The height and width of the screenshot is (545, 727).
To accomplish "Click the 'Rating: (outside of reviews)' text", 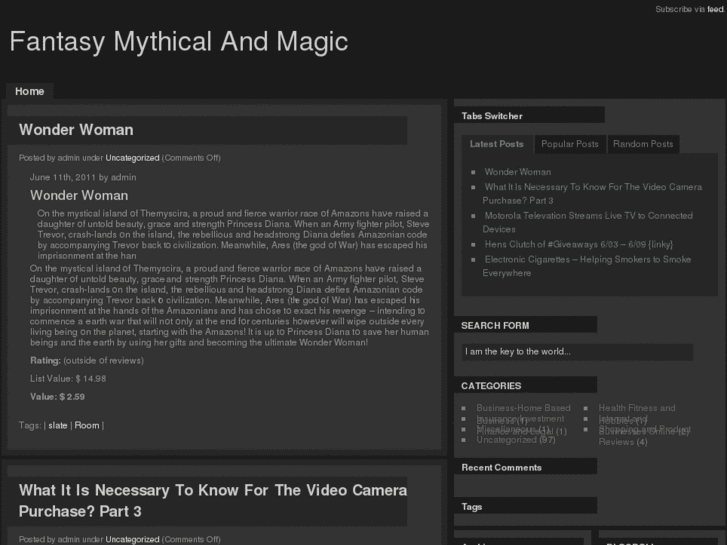I will pos(87,360).
